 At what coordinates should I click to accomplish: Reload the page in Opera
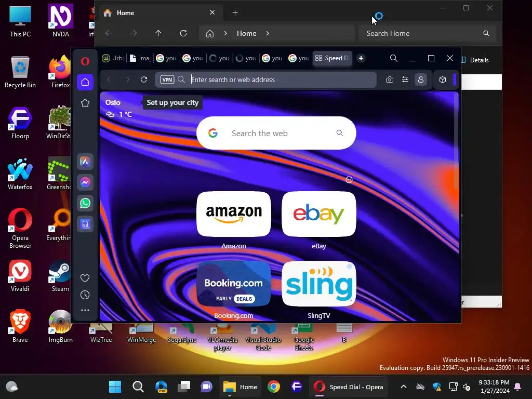point(144,79)
